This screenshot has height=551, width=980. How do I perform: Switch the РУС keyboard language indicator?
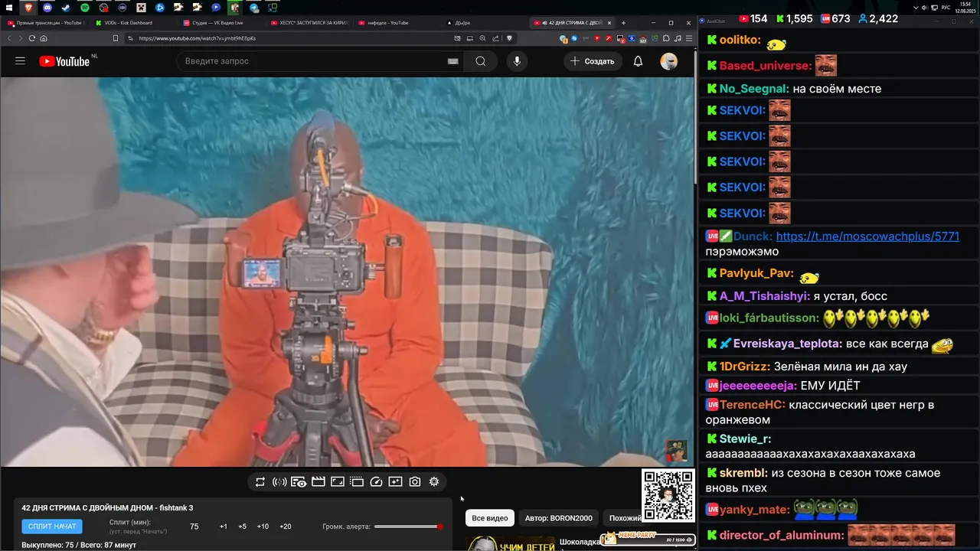(x=946, y=8)
